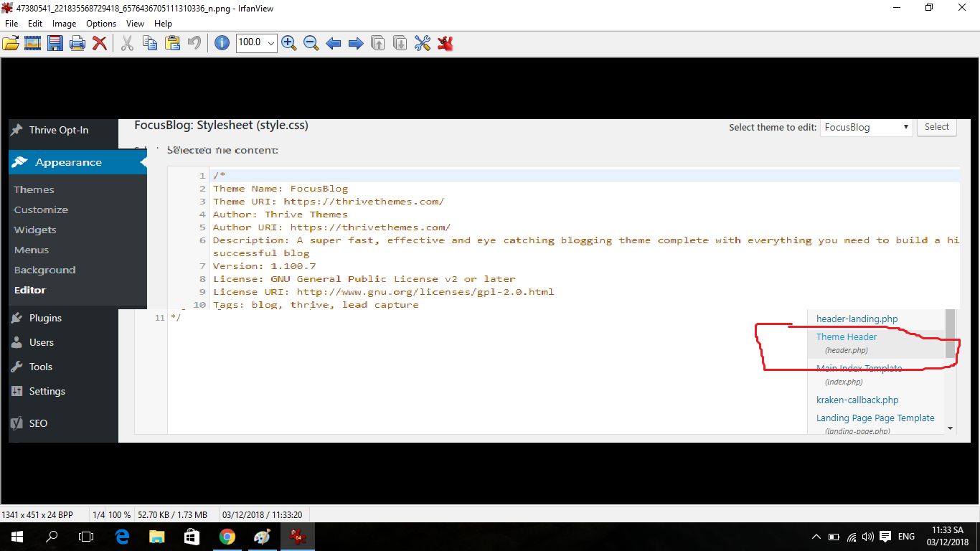Click the status bar zoom value 100 %
The height and width of the screenshot is (551, 980).
pos(120,515)
